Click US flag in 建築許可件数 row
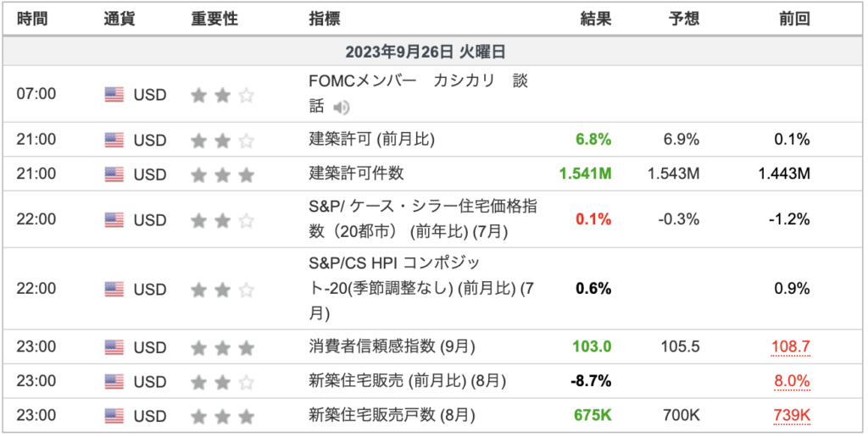This screenshot has height=437, width=868. [114, 174]
